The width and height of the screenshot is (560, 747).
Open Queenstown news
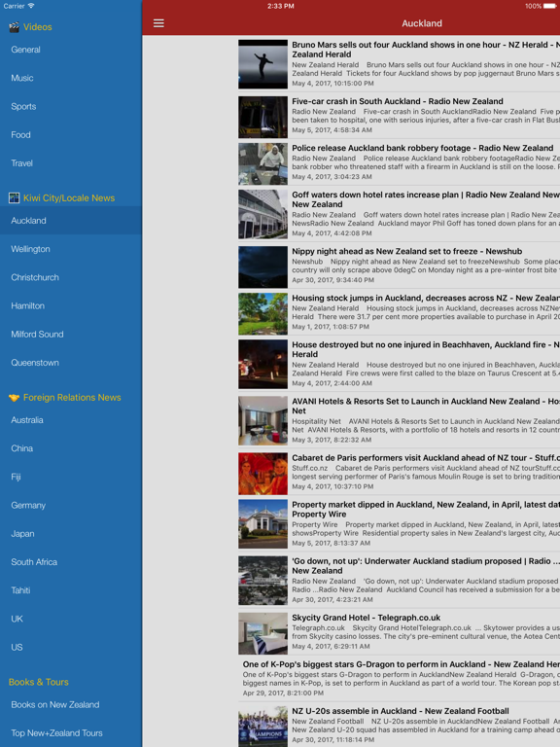coord(71,363)
